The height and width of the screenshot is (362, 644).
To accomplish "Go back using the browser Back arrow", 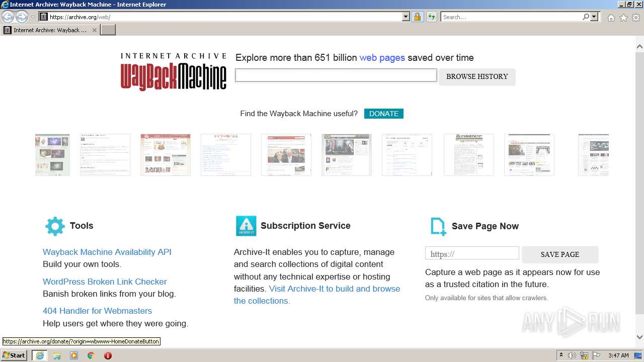I will tap(8, 17).
